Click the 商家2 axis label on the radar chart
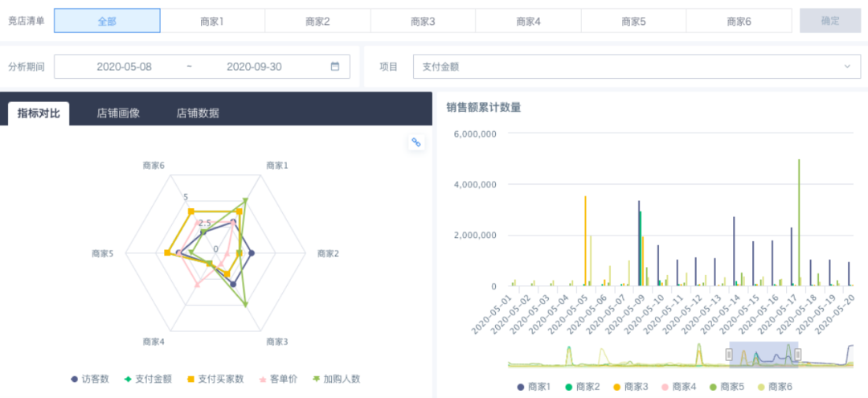868x398 pixels. coord(328,253)
